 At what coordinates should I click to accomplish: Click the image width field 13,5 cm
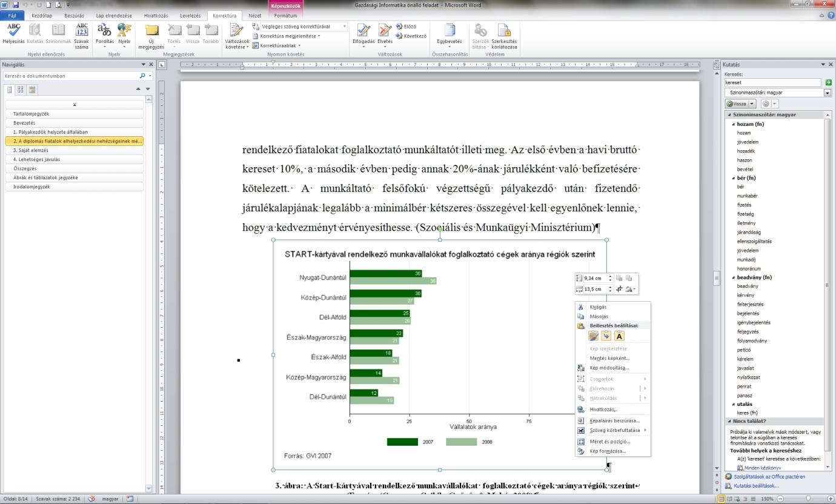(595, 290)
